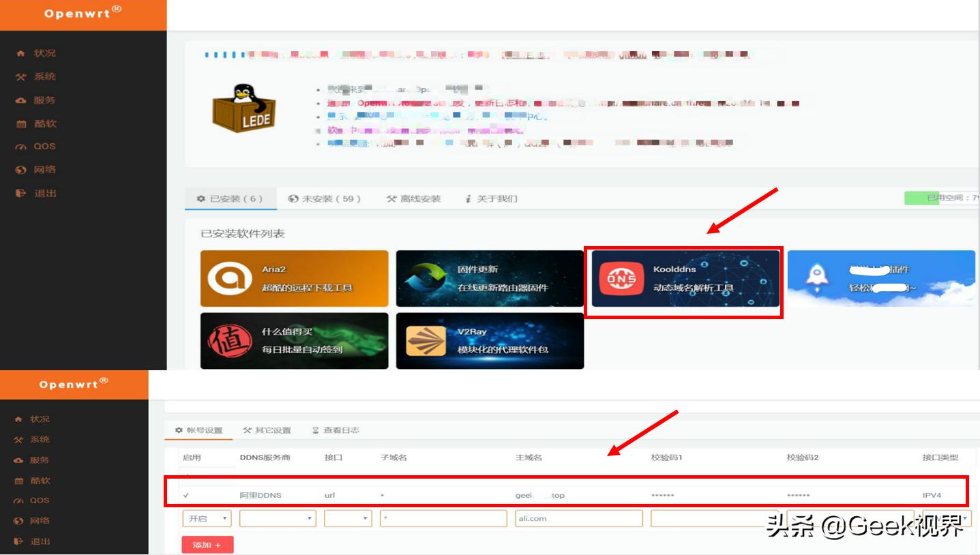The width and height of the screenshot is (980, 555).
Task: Open 服务 in the lower sidebar
Action: [40, 460]
